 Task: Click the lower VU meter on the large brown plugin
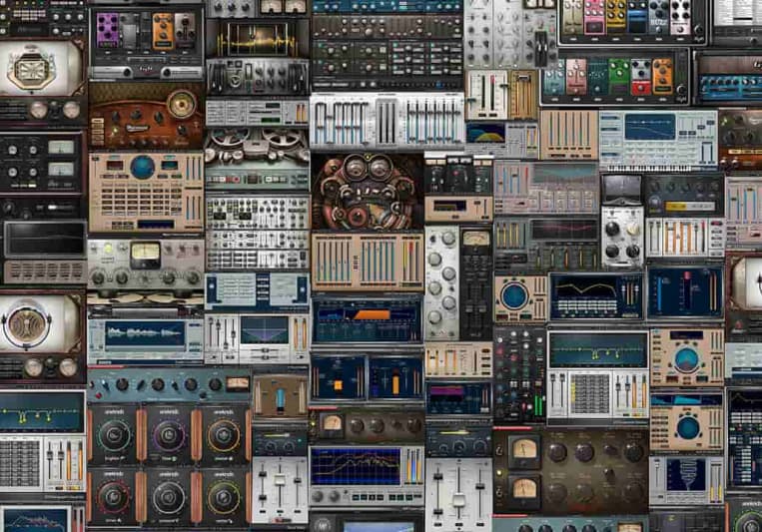pos(524,492)
